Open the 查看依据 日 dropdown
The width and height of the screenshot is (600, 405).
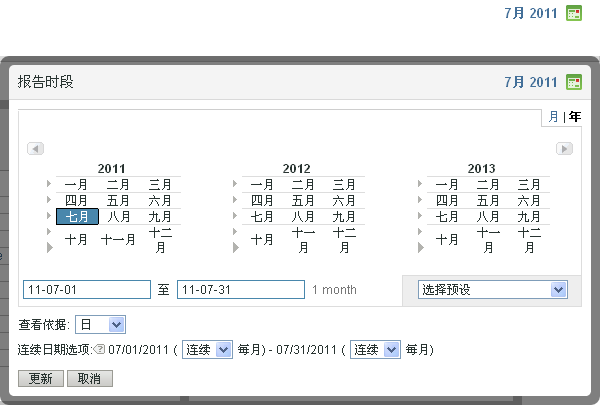tap(100, 325)
